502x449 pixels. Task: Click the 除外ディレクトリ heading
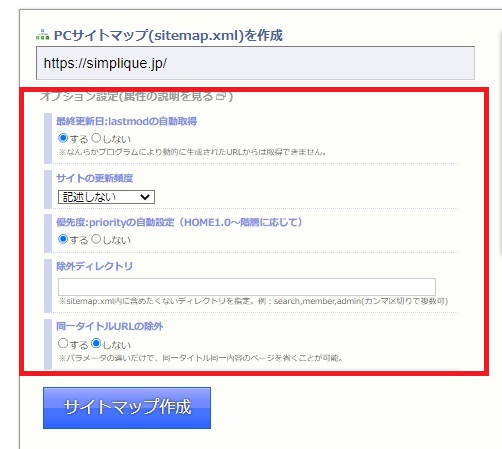tap(94, 266)
